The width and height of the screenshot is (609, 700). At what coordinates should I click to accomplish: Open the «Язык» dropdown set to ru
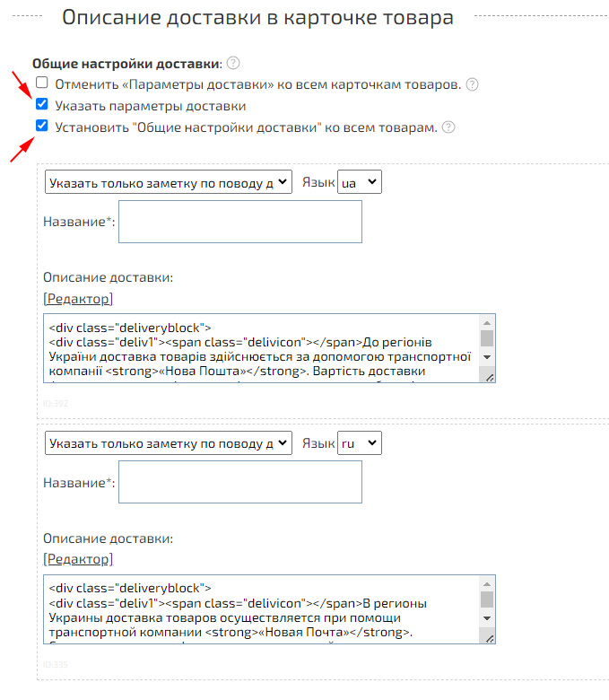(x=359, y=442)
